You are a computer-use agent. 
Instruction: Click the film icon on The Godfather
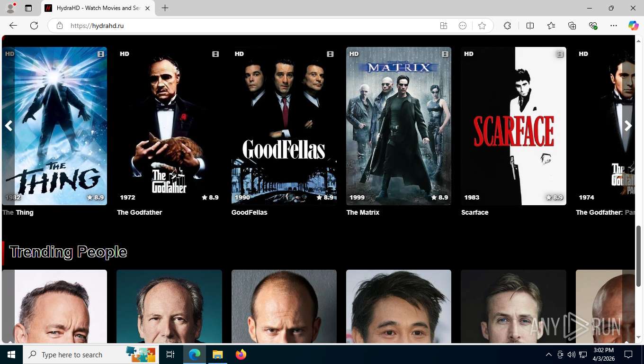pyautogui.click(x=215, y=54)
